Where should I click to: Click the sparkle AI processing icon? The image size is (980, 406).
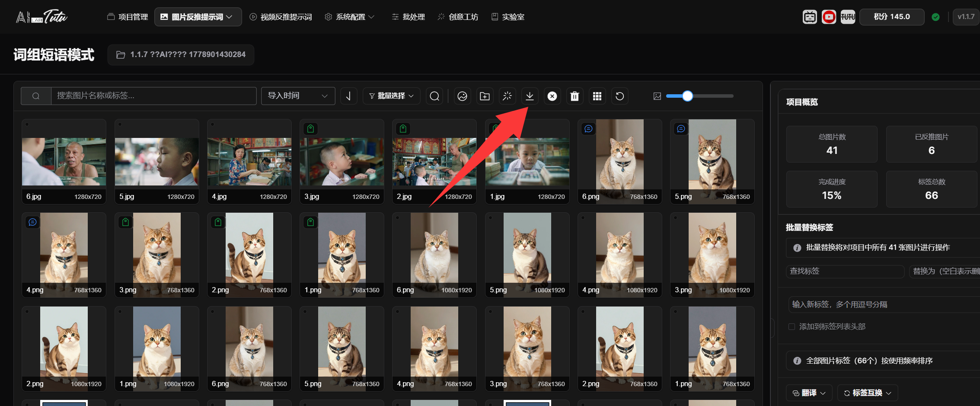(x=507, y=96)
